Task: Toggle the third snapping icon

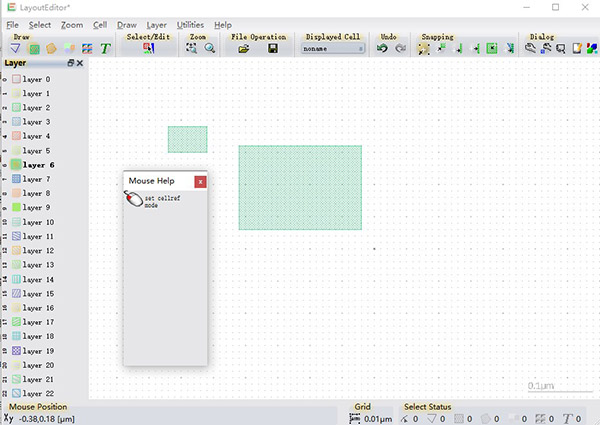Action: [458, 49]
